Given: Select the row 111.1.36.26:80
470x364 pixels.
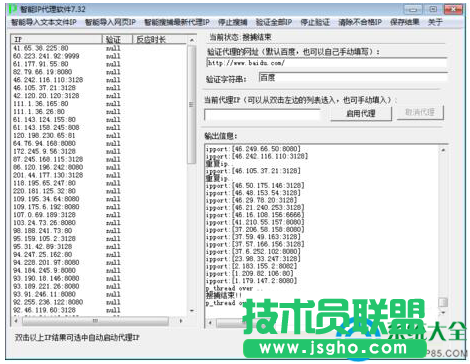Looking at the screenshot, I should click(39, 112).
